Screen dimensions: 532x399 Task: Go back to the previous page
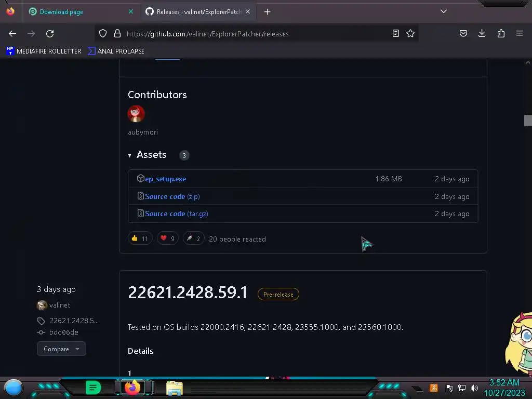tap(12, 34)
